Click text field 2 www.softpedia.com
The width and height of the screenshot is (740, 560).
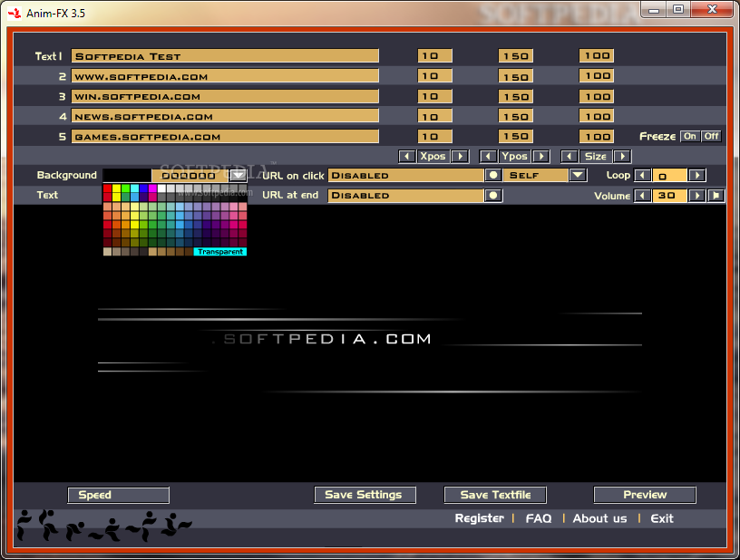[x=225, y=76]
